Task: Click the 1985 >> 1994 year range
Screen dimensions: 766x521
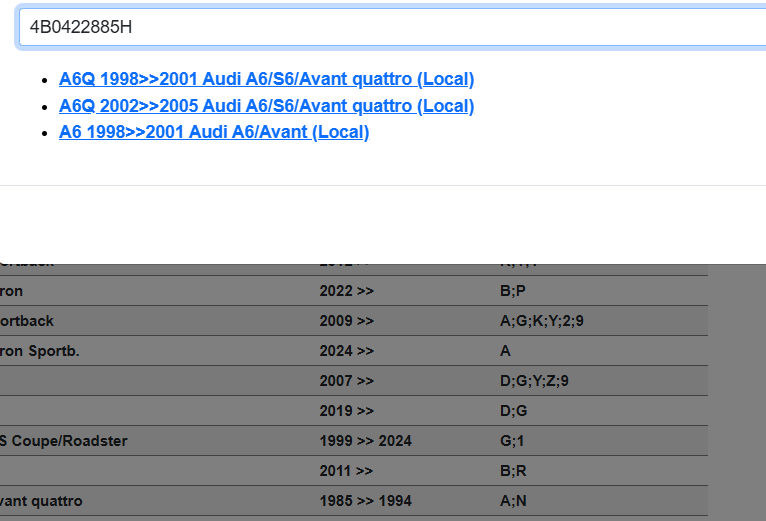Action: point(365,501)
